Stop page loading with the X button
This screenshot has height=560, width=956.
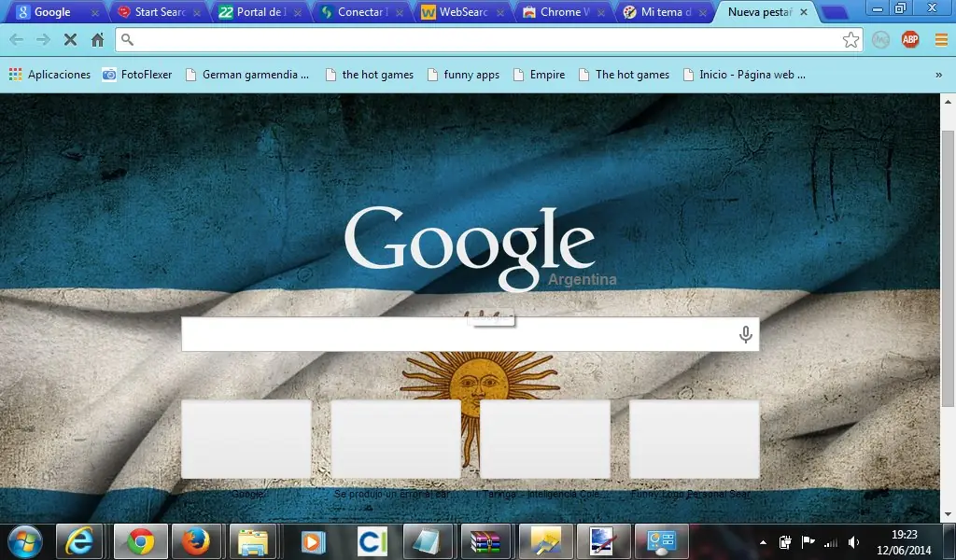point(70,40)
